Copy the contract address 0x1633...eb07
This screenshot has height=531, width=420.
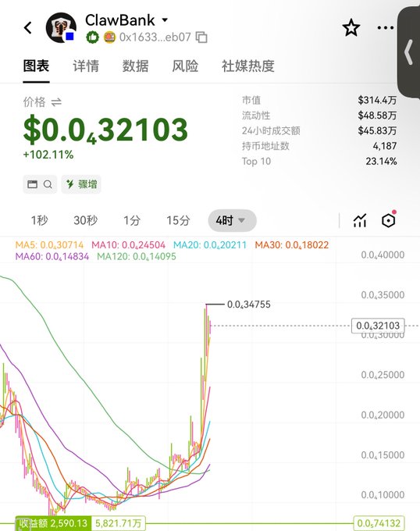click(201, 37)
